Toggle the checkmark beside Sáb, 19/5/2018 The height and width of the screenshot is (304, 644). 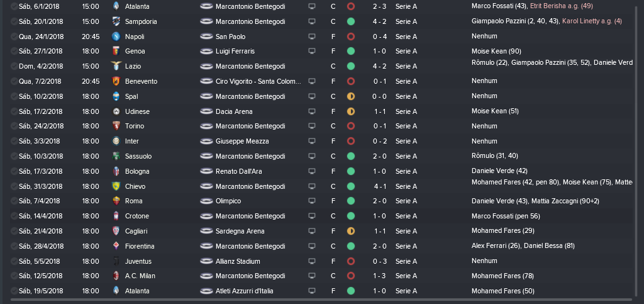14,291
